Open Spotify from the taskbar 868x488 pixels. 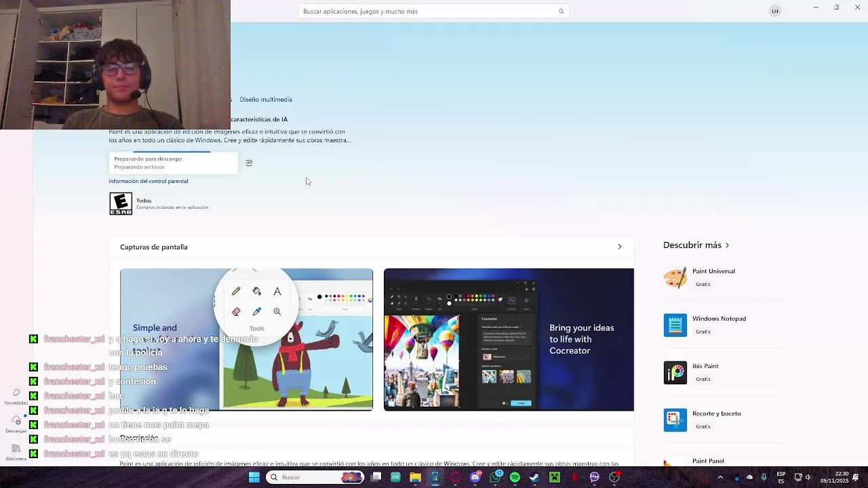(x=515, y=477)
